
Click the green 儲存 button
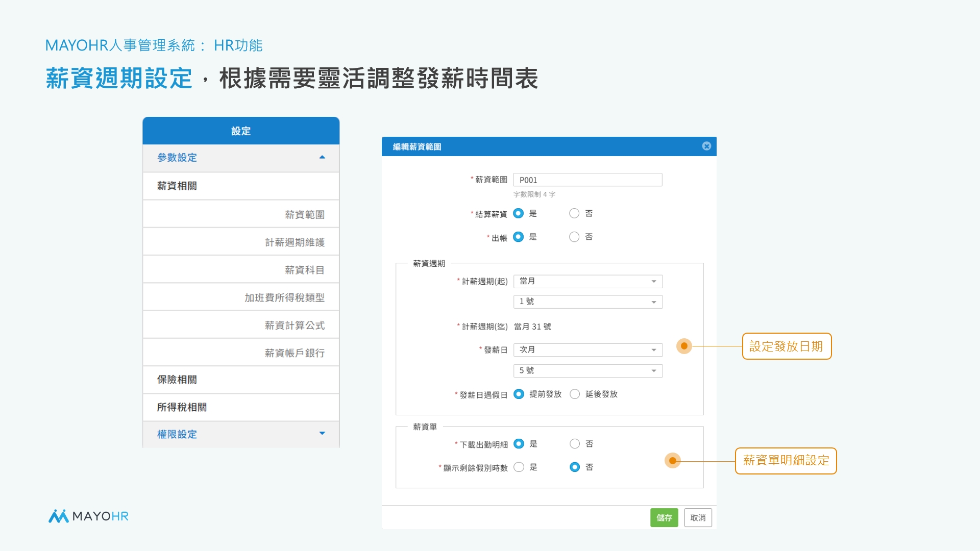664,517
